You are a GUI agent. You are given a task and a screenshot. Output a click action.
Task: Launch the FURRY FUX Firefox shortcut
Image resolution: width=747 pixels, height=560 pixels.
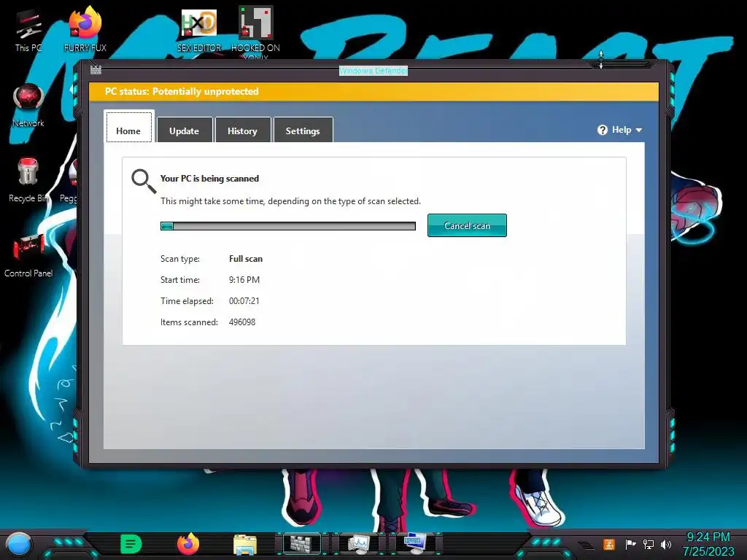[x=85, y=29]
